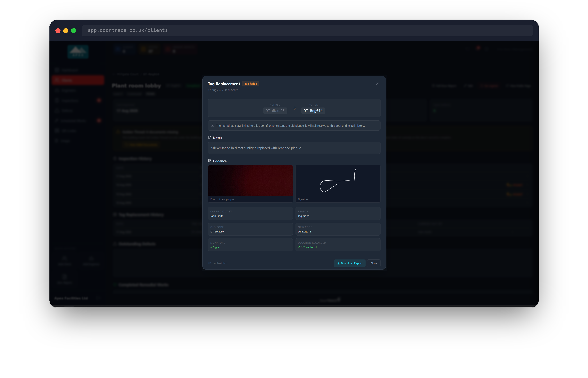Click the green macOS window button

tap(73, 31)
